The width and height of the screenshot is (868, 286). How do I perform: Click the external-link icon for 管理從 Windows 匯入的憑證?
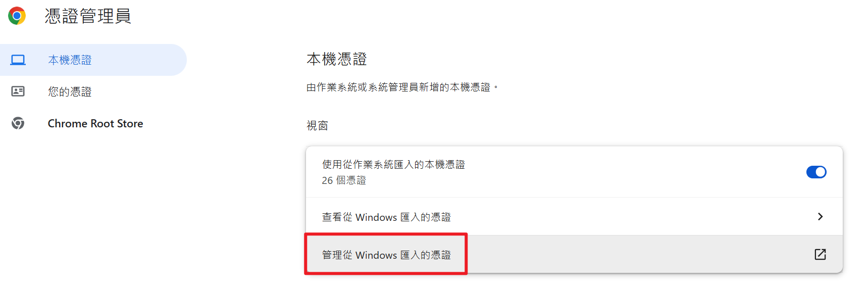[x=820, y=254]
